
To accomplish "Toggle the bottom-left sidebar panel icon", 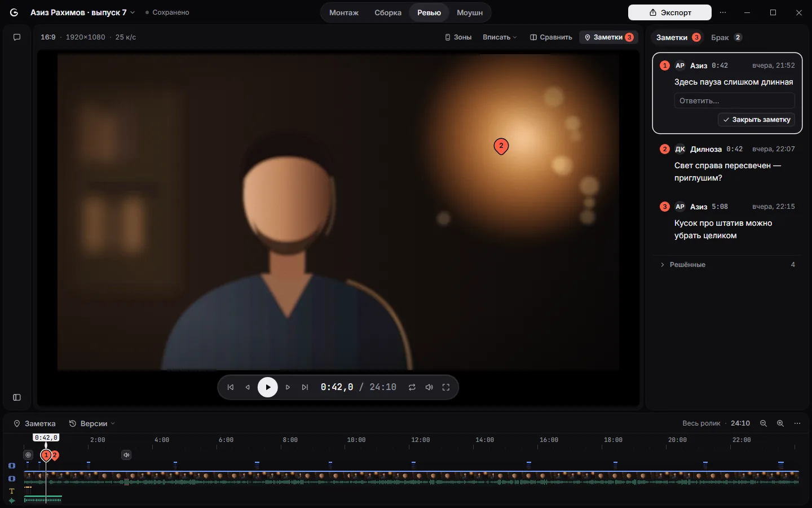I will pyautogui.click(x=17, y=397).
